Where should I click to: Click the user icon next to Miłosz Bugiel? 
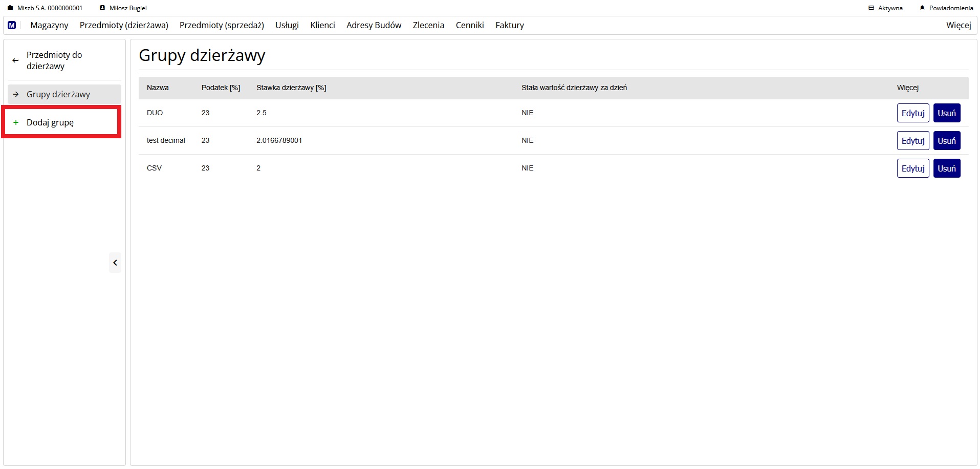(x=102, y=8)
